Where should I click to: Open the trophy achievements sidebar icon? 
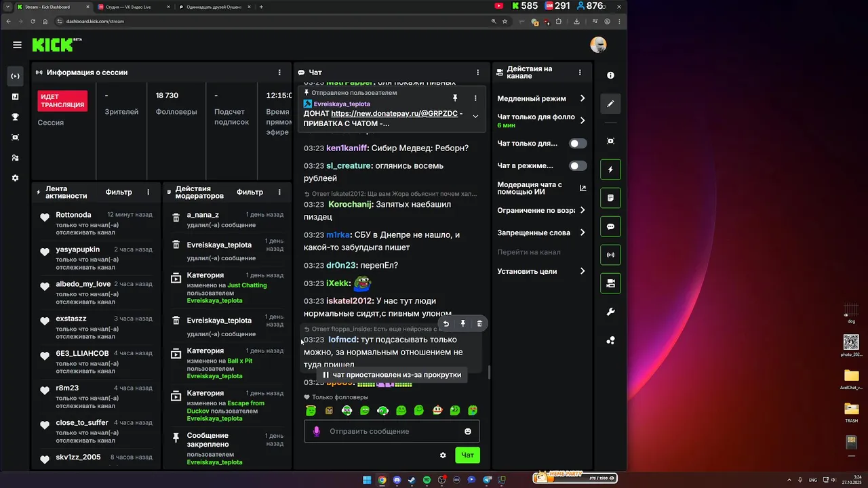tap(15, 117)
